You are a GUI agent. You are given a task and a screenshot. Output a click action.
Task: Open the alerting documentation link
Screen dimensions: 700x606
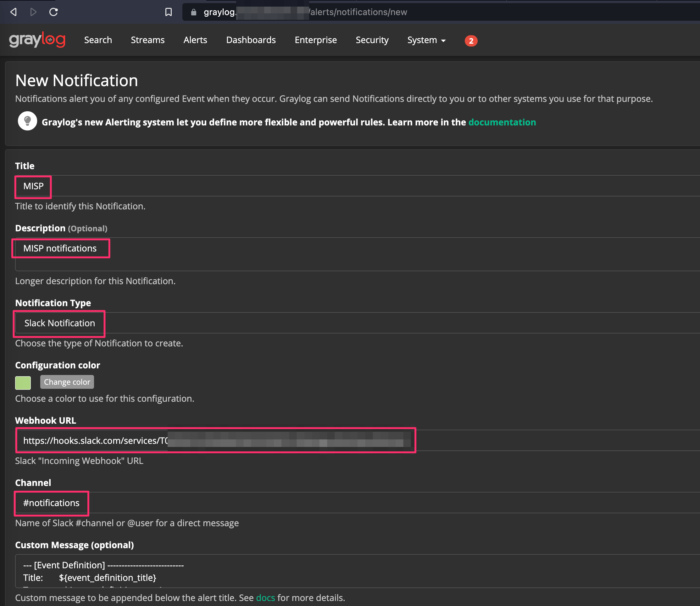pyautogui.click(x=502, y=122)
